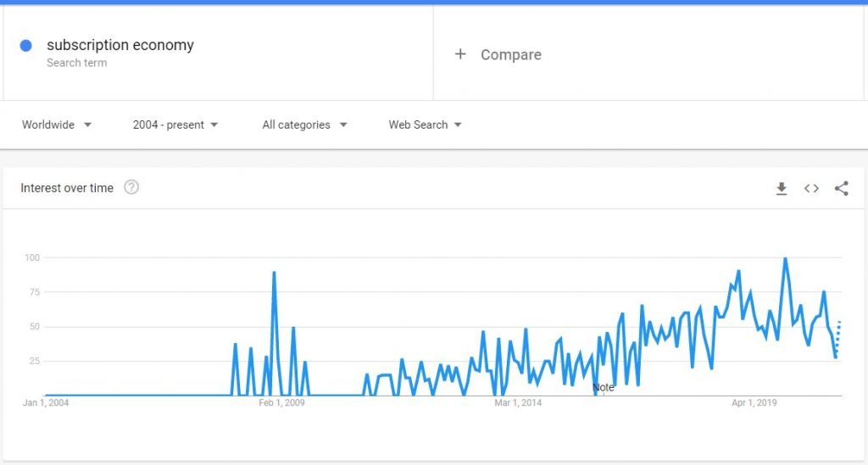Expand the All categories dropdown
868x465 pixels.
click(304, 125)
